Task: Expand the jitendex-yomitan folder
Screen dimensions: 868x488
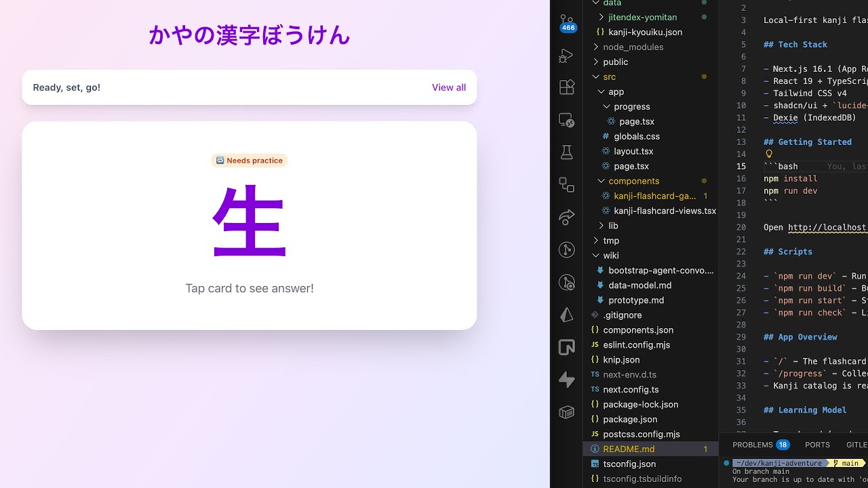Action: [x=601, y=17]
